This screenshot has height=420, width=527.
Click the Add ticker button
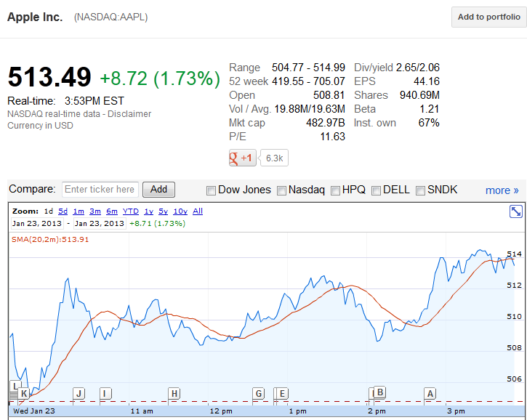point(158,190)
